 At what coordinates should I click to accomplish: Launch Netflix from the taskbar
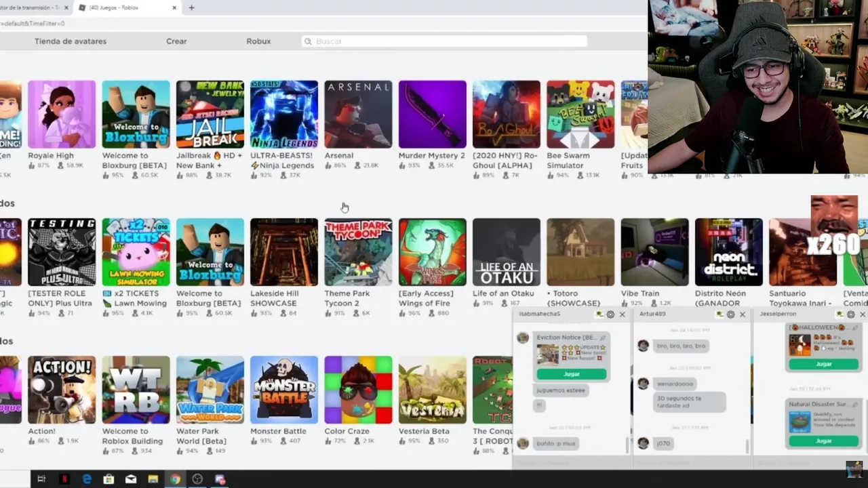click(64, 479)
